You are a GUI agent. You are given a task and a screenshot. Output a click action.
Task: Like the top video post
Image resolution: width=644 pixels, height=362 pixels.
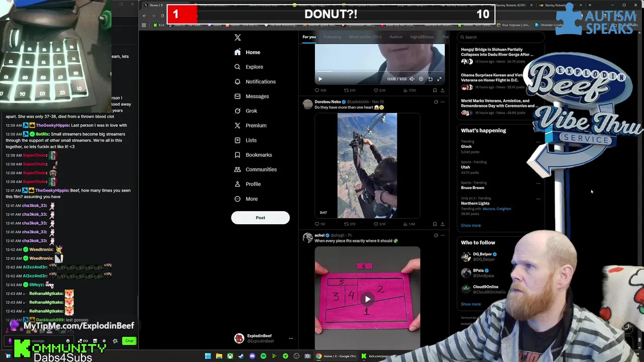point(379,90)
